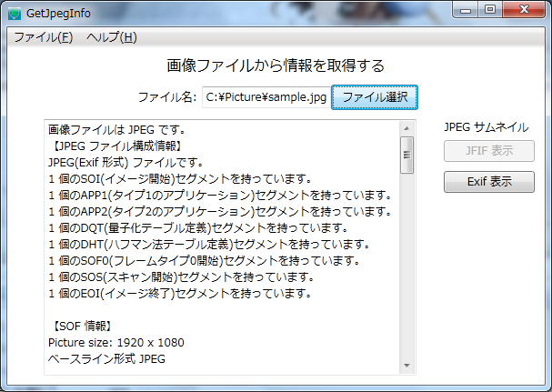Click the DHT(ハフマン法テーブル定義) segment line
552x392 pixels.
click(x=209, y=244)
